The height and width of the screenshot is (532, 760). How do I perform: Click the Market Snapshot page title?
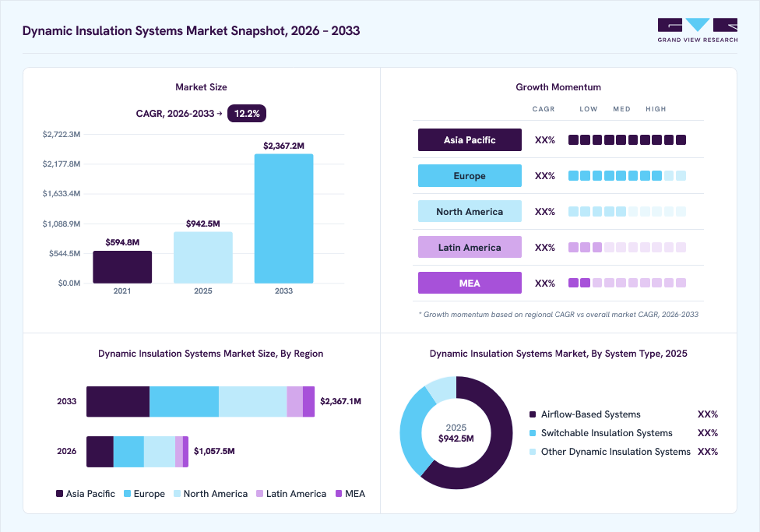191,30
